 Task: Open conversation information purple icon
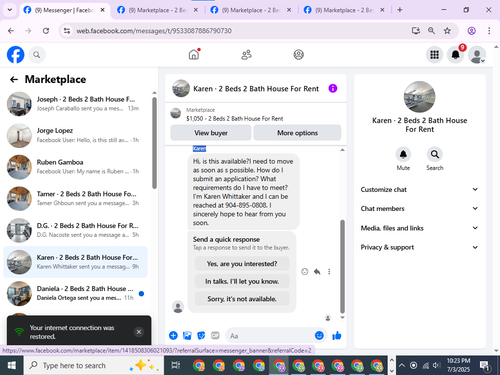(x=333, y=88)
